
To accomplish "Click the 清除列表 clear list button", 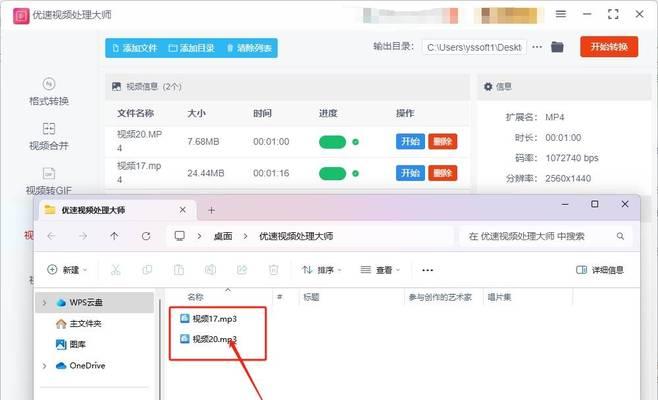I will (249, 48).
